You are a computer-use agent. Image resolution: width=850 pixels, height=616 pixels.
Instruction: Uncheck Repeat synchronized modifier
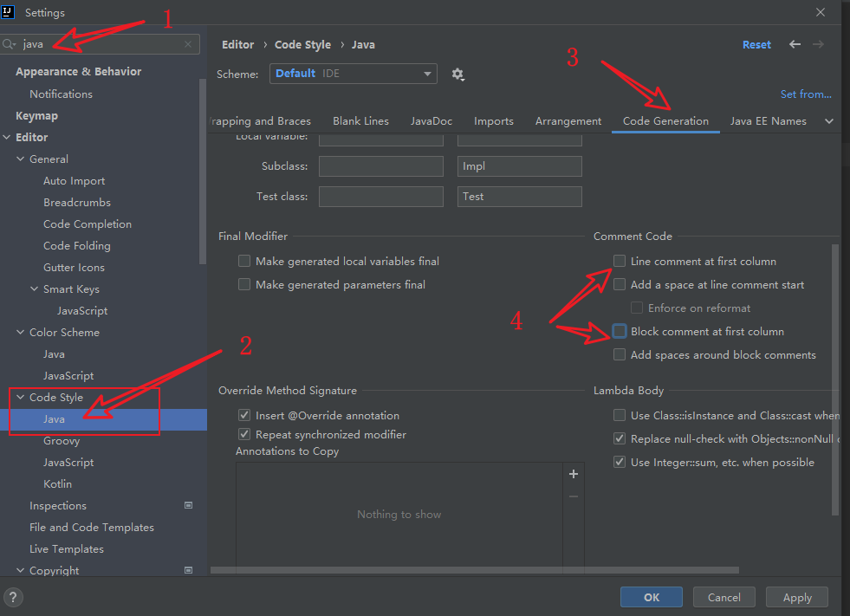pyautogui.click(x=244, y=434)
